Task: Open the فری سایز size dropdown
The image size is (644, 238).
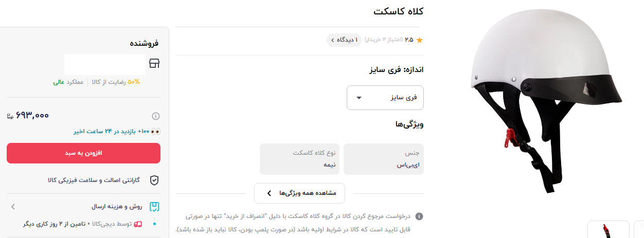Action: (385, 97)
